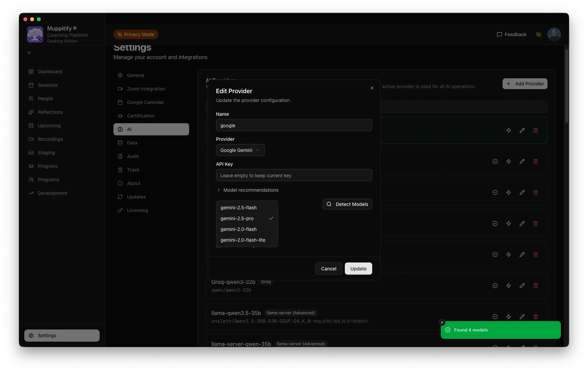The image size is (588, 372).
Task: Open the Google Gemini provider dropdown
Action: 240,150
